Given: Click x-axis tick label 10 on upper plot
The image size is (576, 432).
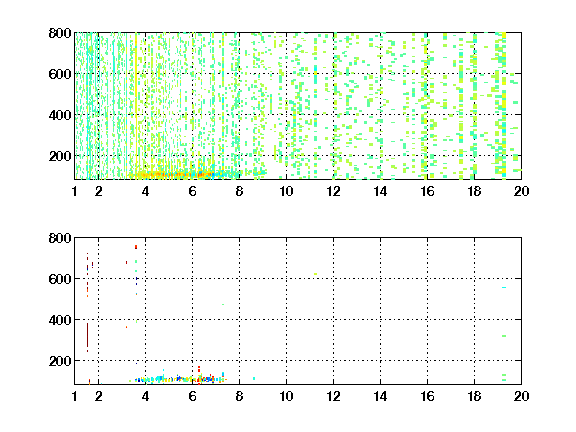Looking at the screenshot, I should pyautogui.click(x=286, y=191).
